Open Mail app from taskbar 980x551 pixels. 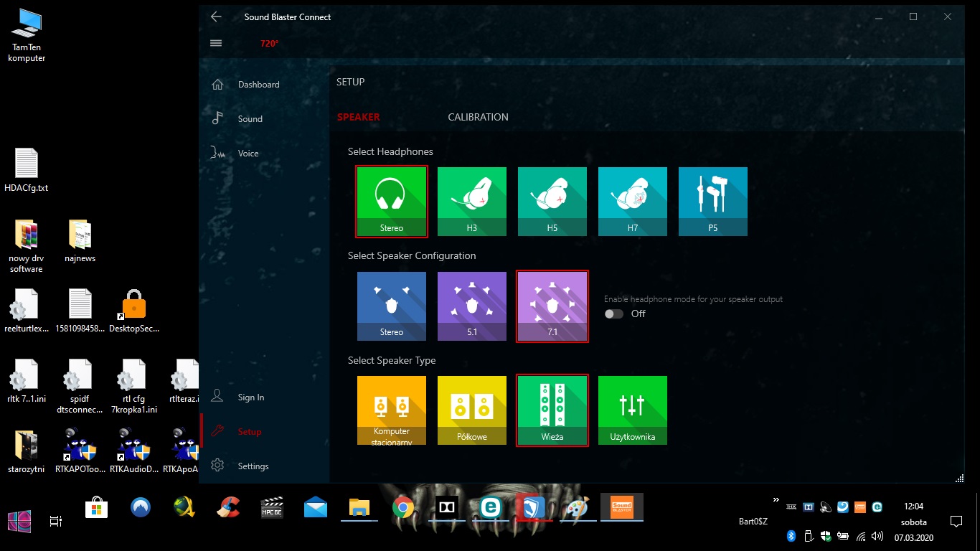click(316, 508)
